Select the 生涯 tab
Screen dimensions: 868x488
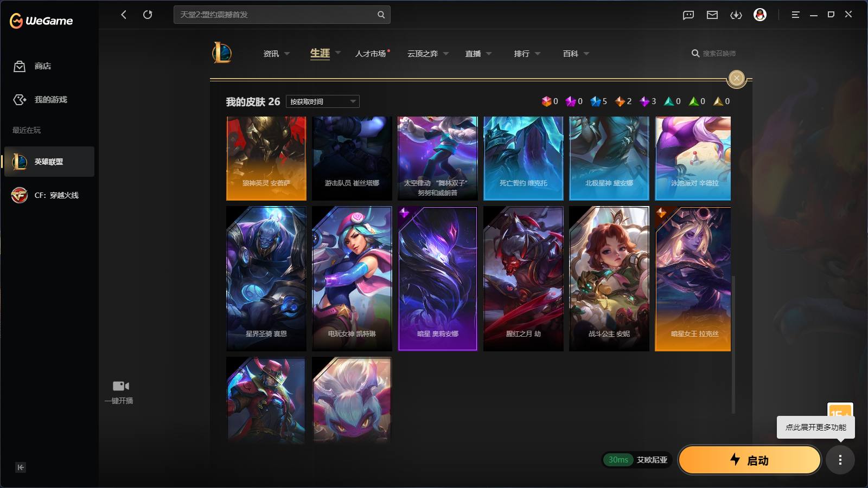pos(320,53)
